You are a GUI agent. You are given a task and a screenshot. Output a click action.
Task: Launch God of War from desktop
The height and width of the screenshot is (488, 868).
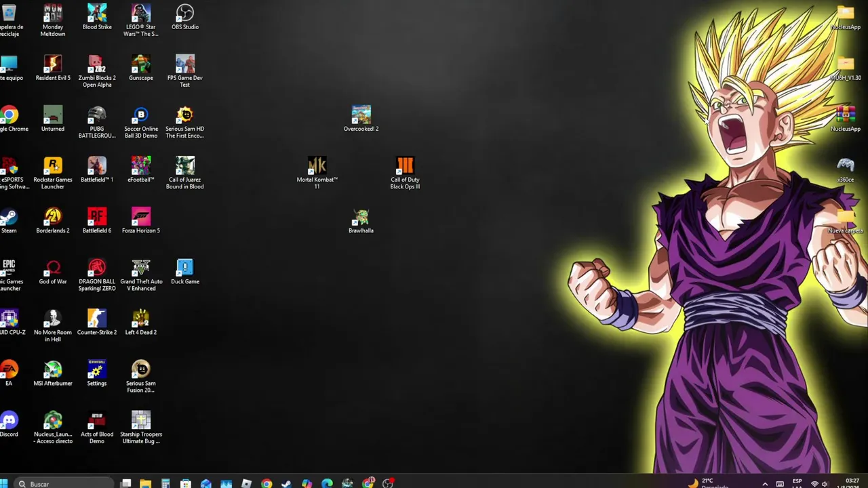(x=53, y=271)
